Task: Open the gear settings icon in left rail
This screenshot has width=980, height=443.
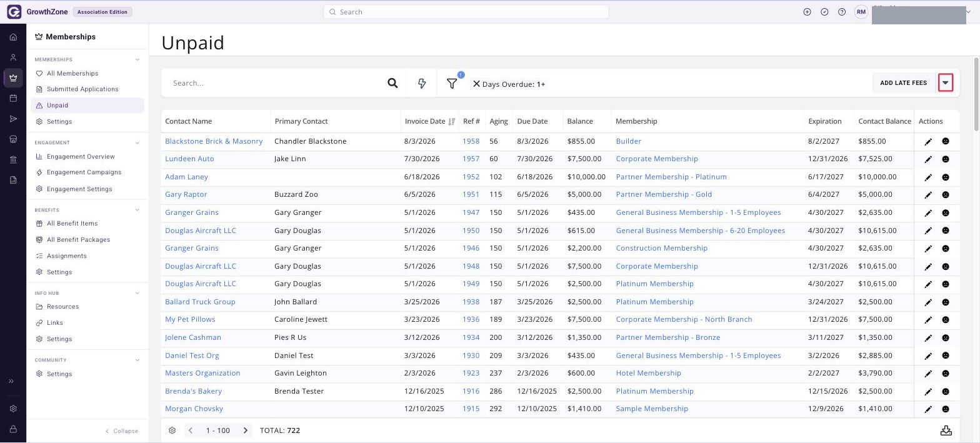Action: point(13,409)
